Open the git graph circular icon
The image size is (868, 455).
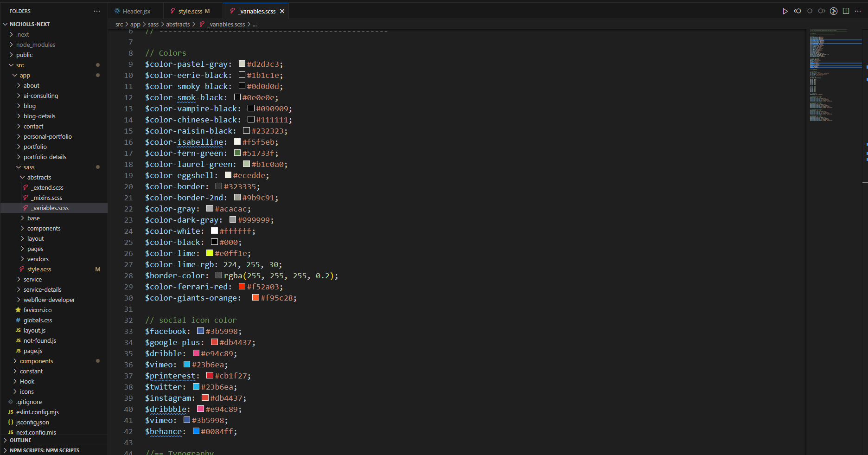tap(834, 11)
